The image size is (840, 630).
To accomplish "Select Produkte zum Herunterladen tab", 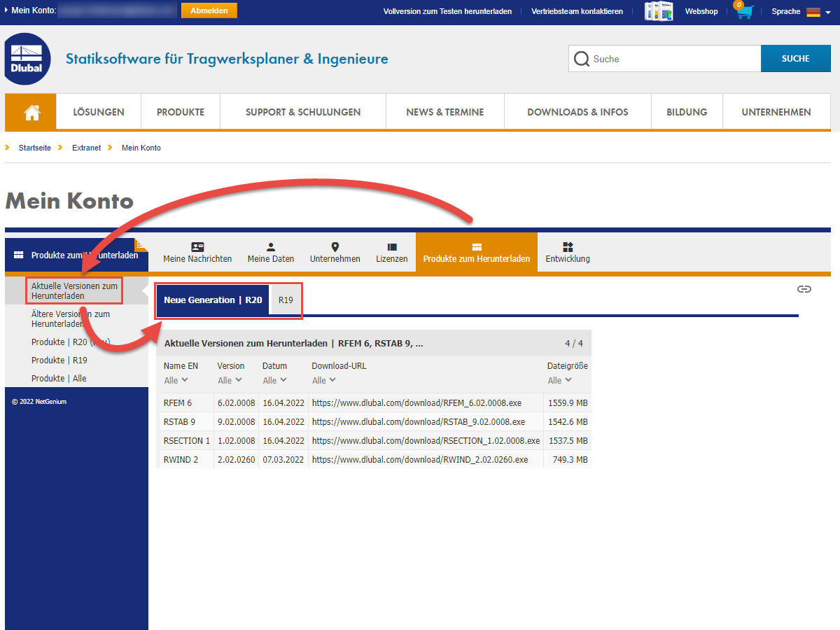I will point(477,253).
